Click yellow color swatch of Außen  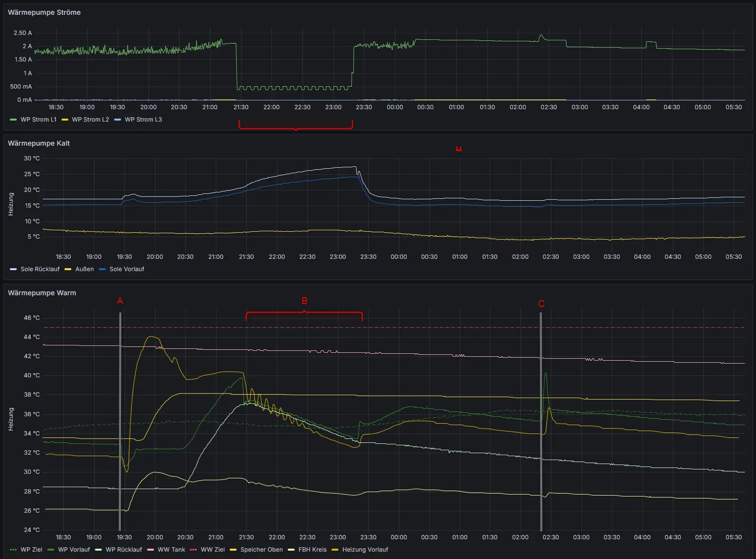point(68,269)
